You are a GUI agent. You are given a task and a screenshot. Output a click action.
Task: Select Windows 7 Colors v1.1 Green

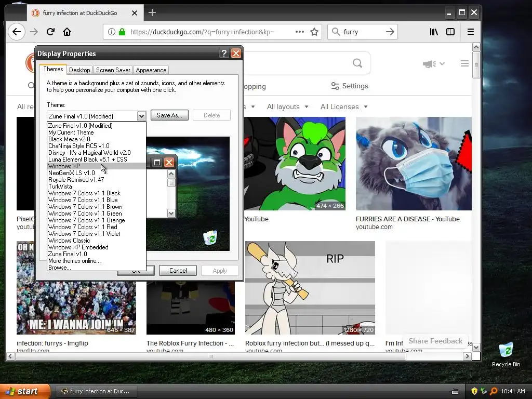point(97,214)
